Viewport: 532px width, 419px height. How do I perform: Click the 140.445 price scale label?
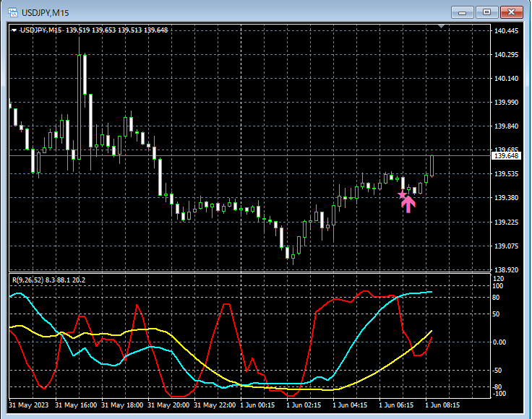[506, 31]
